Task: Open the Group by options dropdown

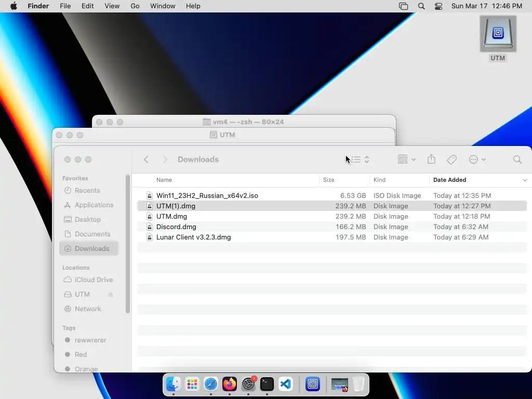Action: click(407, 159)
